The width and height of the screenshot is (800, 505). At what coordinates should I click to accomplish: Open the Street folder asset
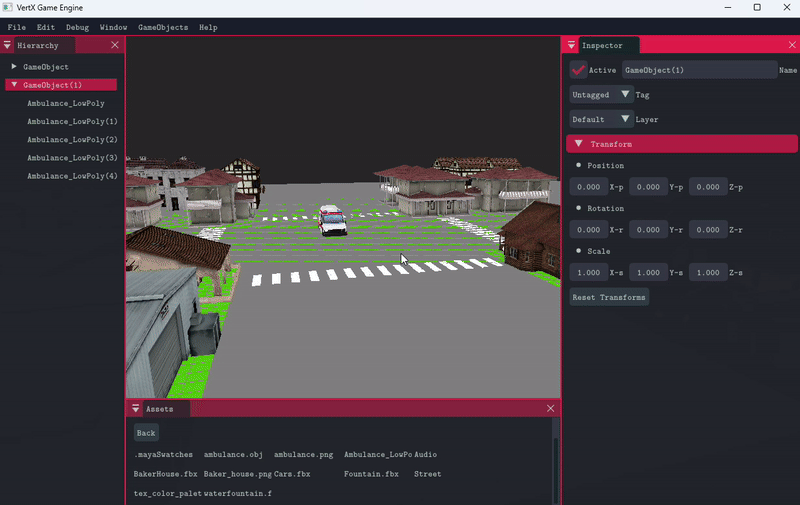428,474
